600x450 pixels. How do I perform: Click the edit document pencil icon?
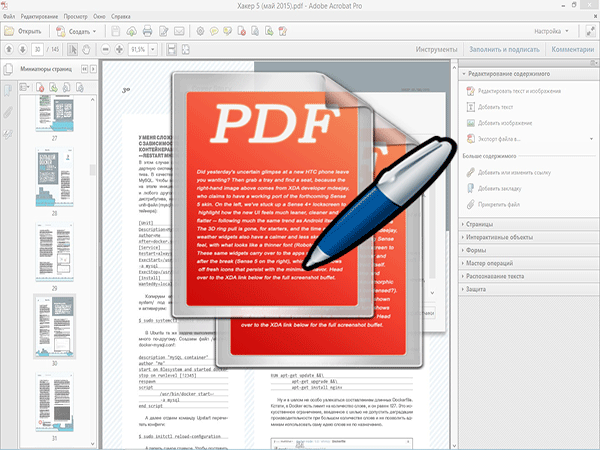pos(164,31)
